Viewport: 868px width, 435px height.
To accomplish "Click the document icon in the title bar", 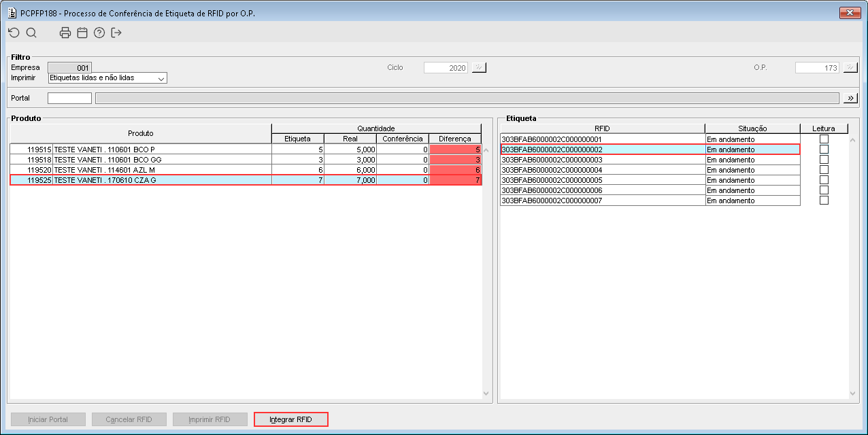I will click(x=12, y=13).
